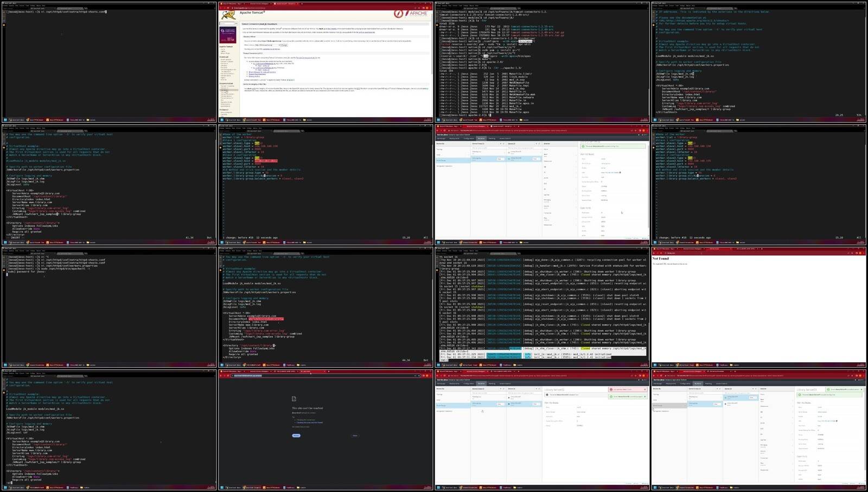The image size is (868, 492).
Task: Click Reload on the 'site can't be reached' page
Action: pos(296,436)
